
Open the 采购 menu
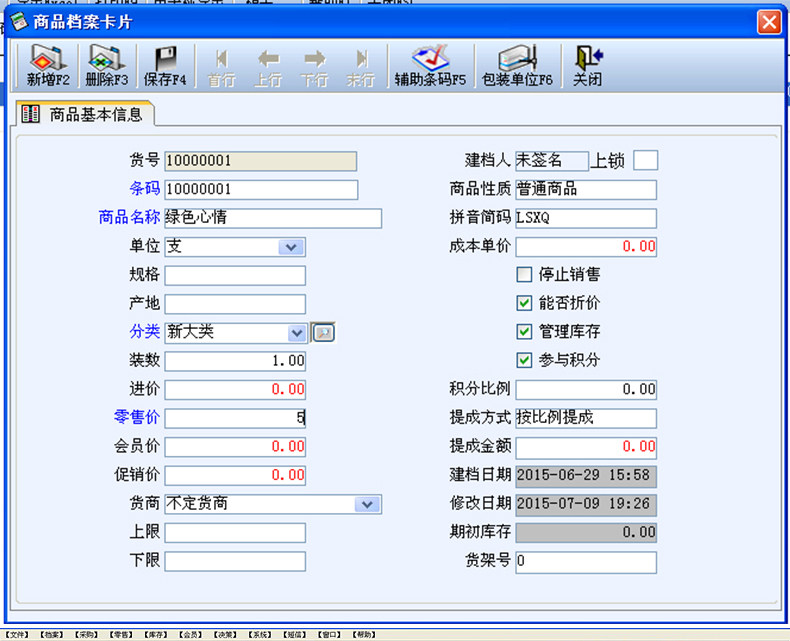pyautogui.click(x=86, y=634)
